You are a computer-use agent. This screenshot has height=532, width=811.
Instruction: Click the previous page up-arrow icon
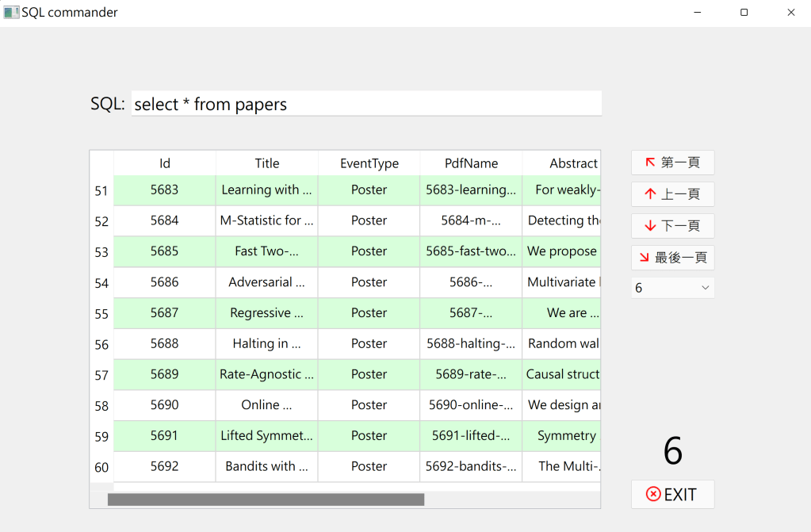click(650, 194)
